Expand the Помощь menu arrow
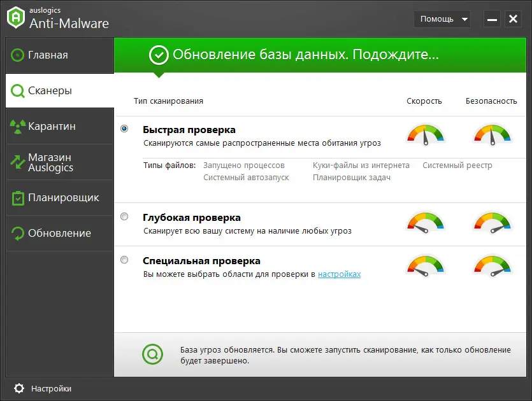532x401 pixels. click(x=465, y=19)
